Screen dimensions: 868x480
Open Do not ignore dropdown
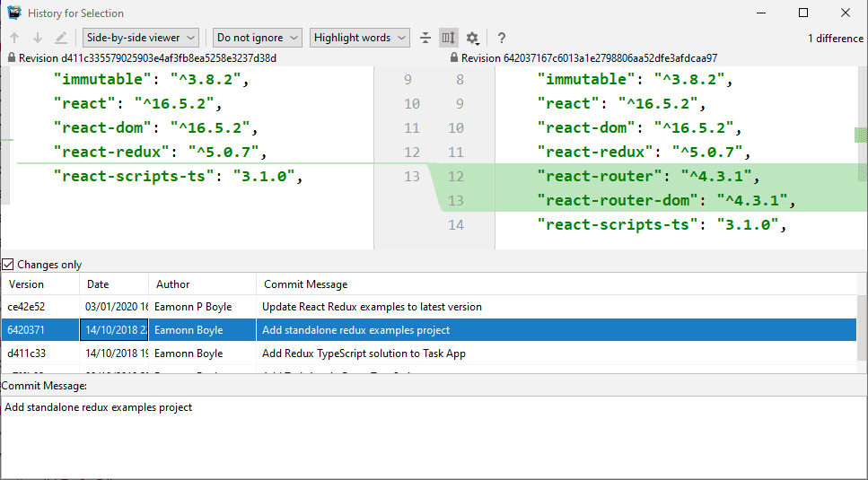click(258, 38)
